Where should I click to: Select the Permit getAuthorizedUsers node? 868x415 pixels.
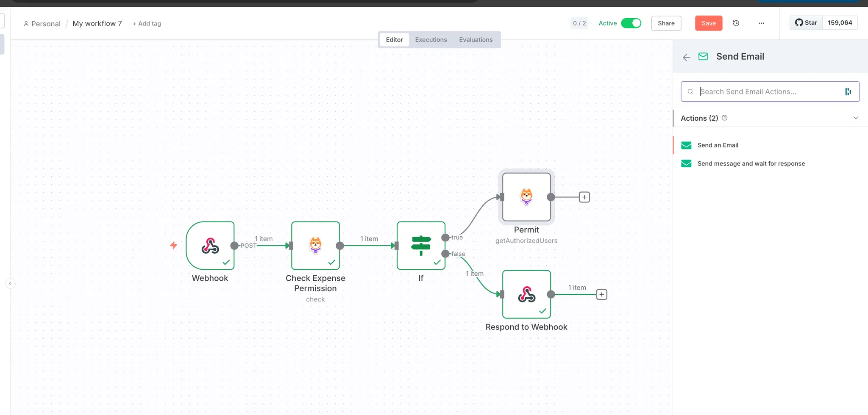526,197
